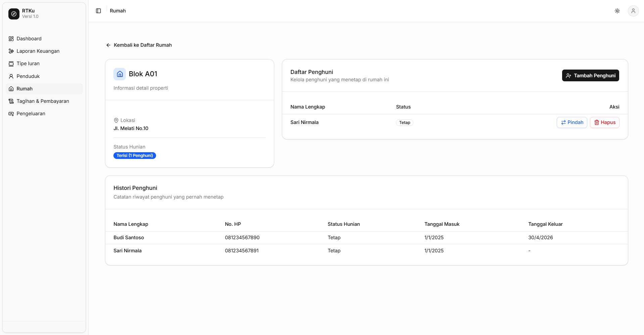
Task: Select Budi Santoso in Histori Penghuni
Action: point(129,238)
